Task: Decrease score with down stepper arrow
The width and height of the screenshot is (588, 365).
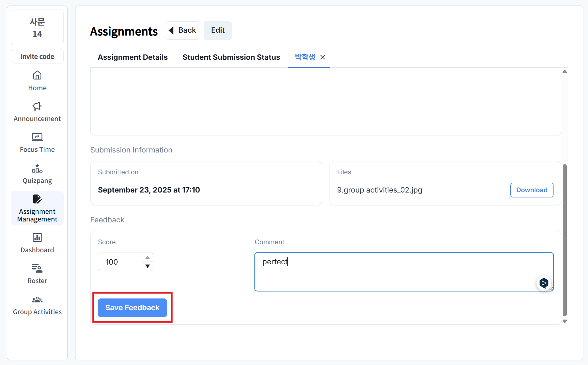Action: [x=148, y=266]
